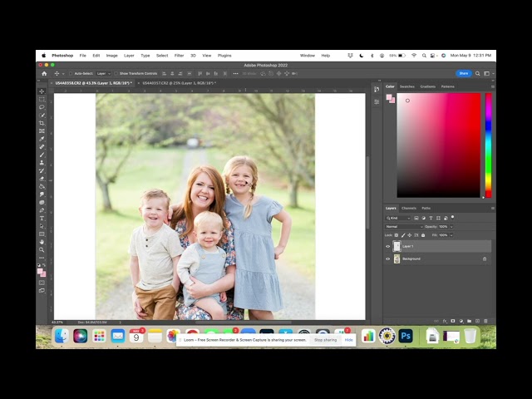Viewport: 532px width, 399px height.
Task: Hide the Background layer eye icon
Action: 388,259
